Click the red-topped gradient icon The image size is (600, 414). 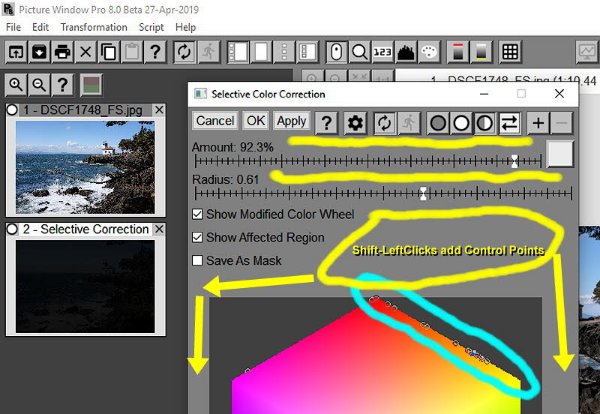[x=458, y=52]
